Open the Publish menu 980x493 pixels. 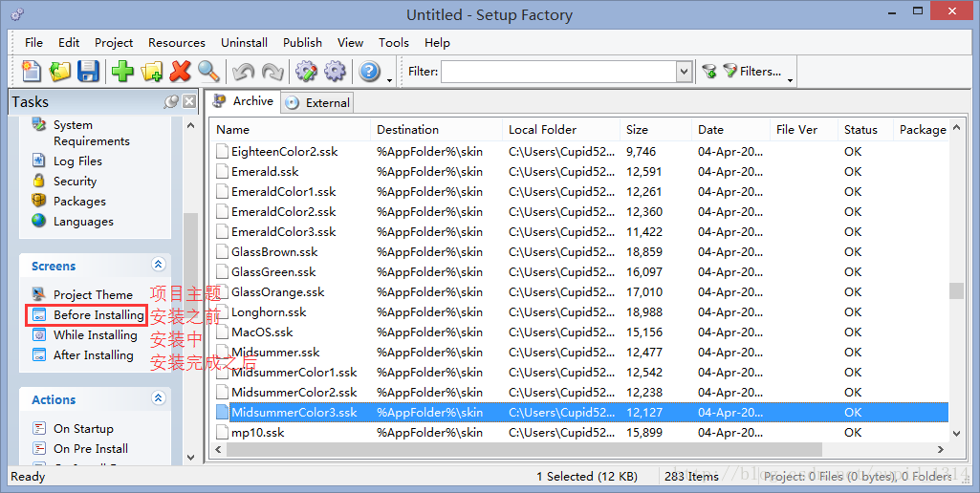coord(302,42)
